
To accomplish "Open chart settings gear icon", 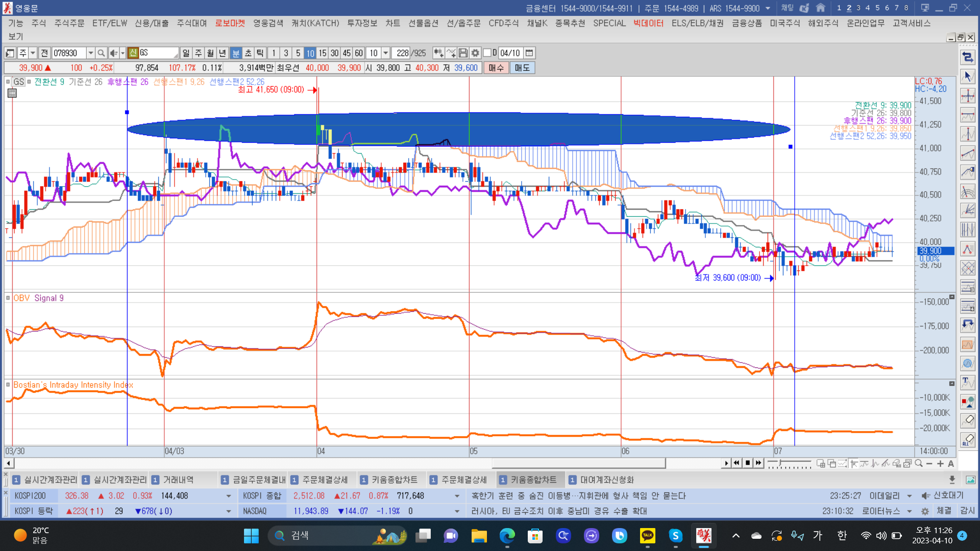I will coord(475,53).
